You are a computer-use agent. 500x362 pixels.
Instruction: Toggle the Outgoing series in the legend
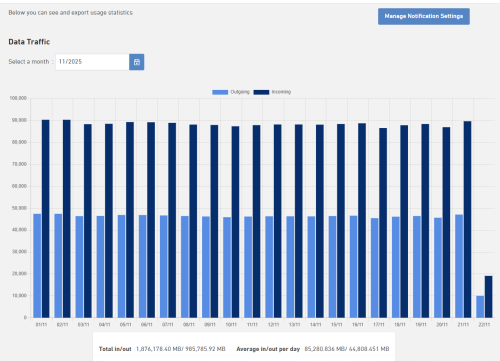tap(240, 92)
